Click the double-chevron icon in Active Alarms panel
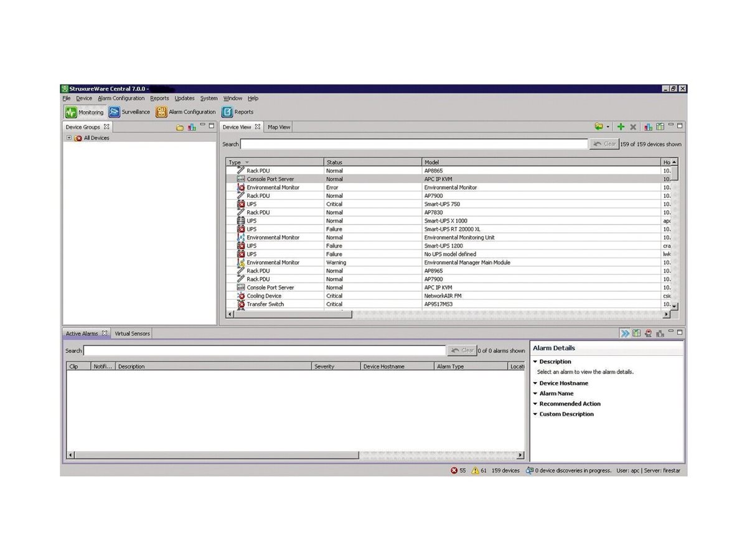 (x=624, y=333)
